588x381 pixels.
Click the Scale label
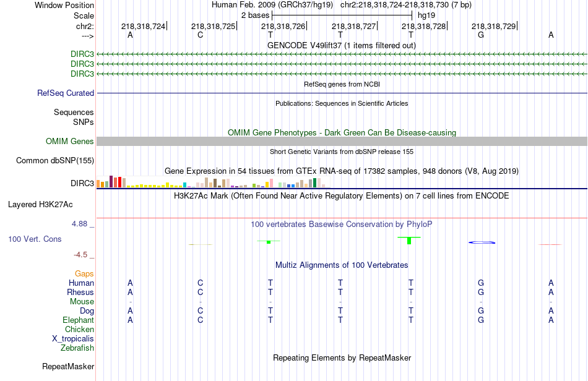click(84, 15)
